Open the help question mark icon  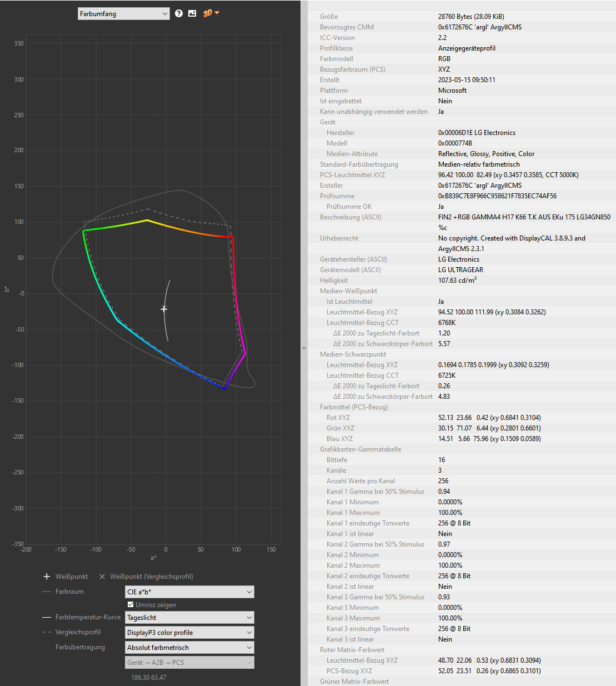tap(179, 13)
